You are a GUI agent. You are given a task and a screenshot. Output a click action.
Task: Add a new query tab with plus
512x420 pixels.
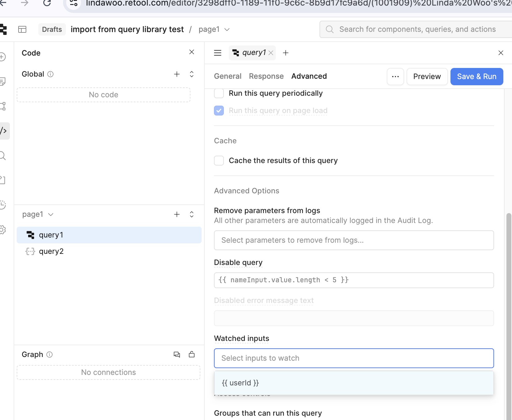click(x=286, y=53)
